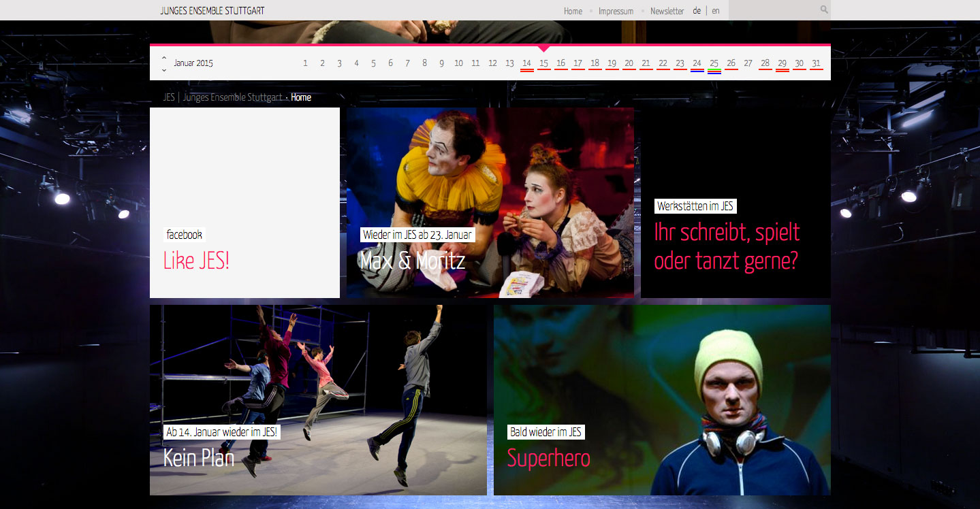Select calendar day 22
The height and width of the screenshot is (509, 980).
tap(663, 64)
